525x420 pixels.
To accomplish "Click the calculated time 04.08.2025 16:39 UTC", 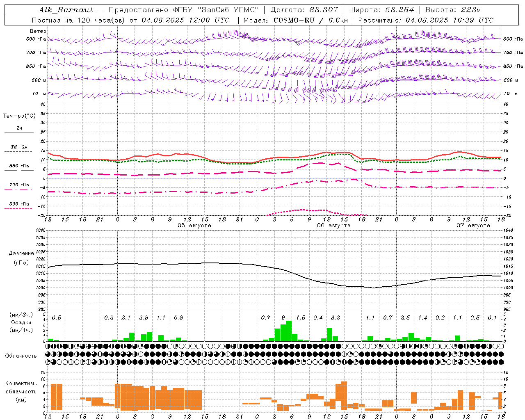I will 450,20.
